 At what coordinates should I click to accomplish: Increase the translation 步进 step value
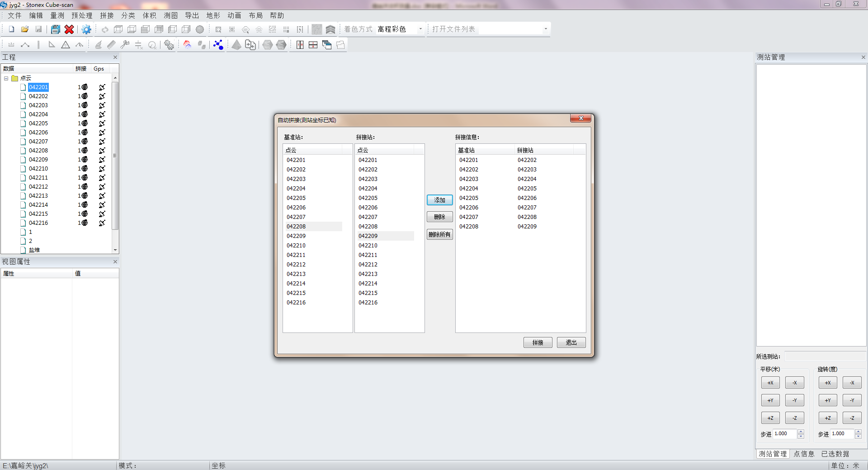pos(801,432)
